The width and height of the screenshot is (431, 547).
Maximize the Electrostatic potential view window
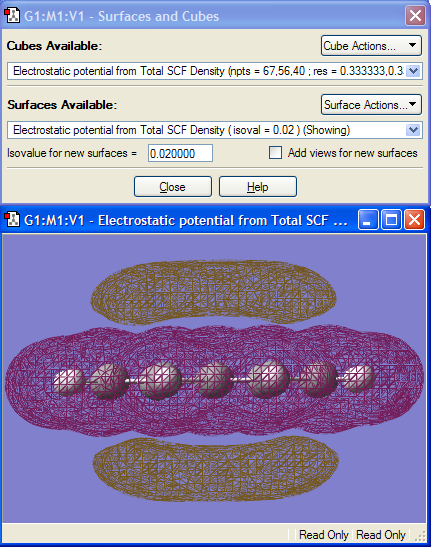coord(391,220)
